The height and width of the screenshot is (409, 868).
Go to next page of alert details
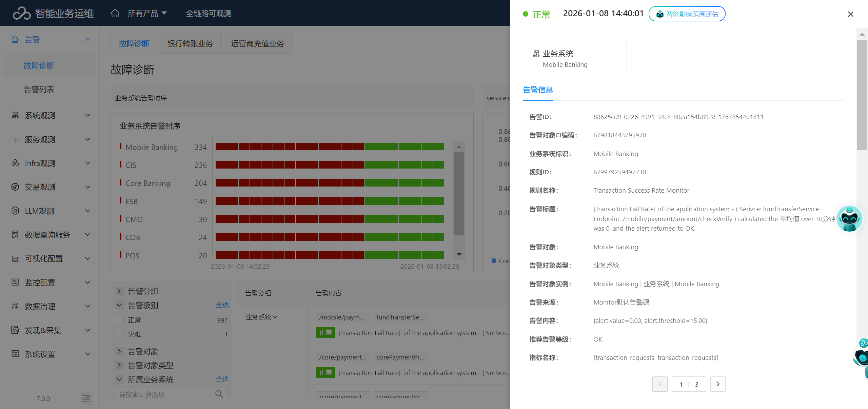pyautogui.click(x=718, y=384)
